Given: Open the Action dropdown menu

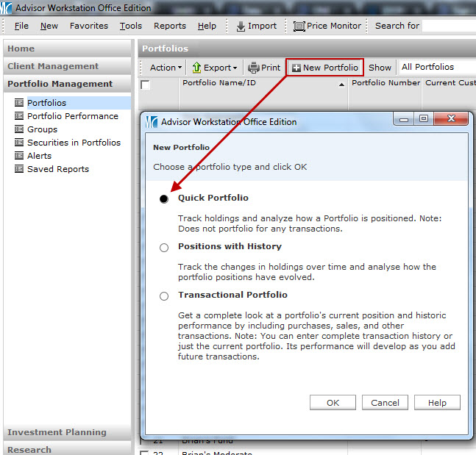Looking at the screenshot, I should [166, 68].
